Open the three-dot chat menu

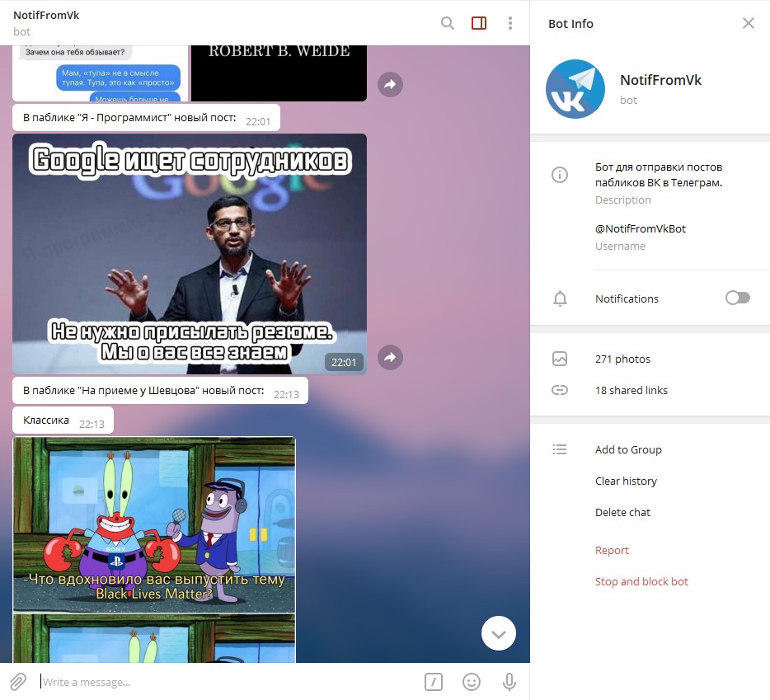510,23
